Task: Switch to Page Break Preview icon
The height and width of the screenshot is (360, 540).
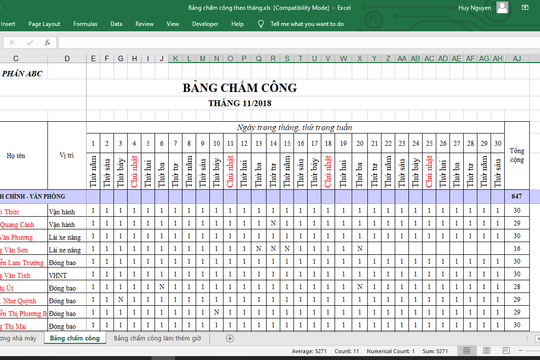Action: click(506, 351)
